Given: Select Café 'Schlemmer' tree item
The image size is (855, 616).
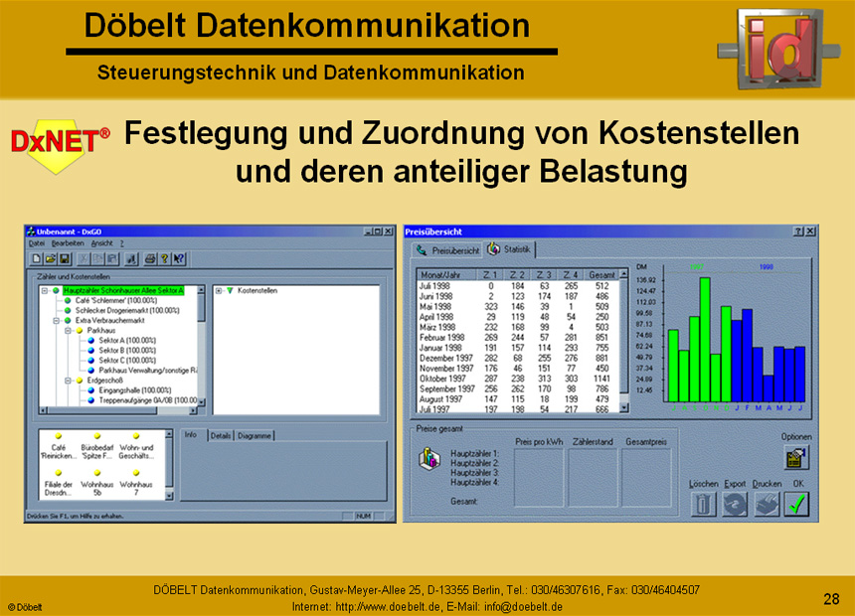Looking at the screenshot, I should 116,300.
